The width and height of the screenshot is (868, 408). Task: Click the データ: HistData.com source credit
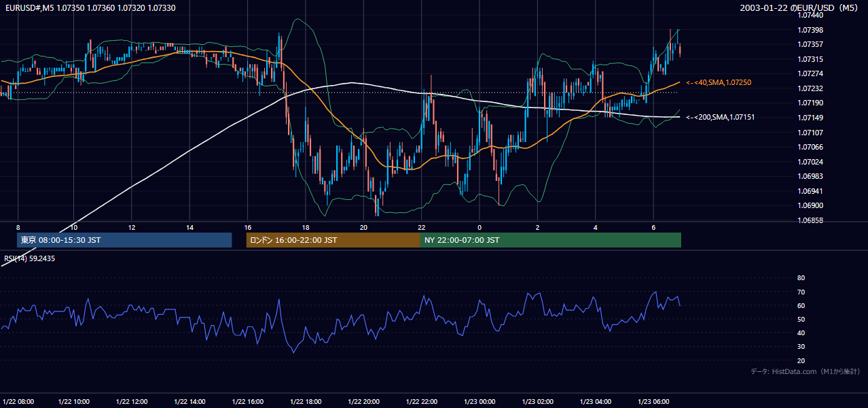coord(806,371)
